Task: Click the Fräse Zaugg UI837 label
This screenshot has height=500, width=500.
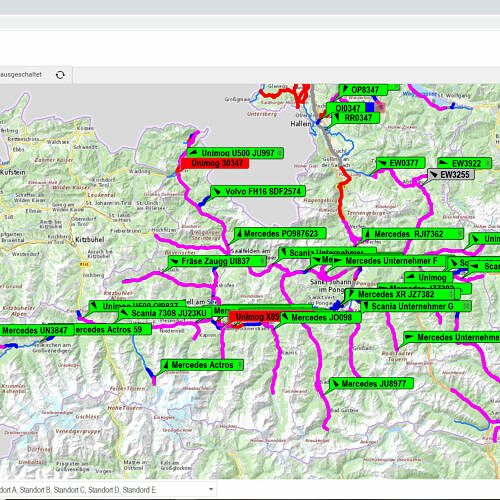Action: point(217,261)
